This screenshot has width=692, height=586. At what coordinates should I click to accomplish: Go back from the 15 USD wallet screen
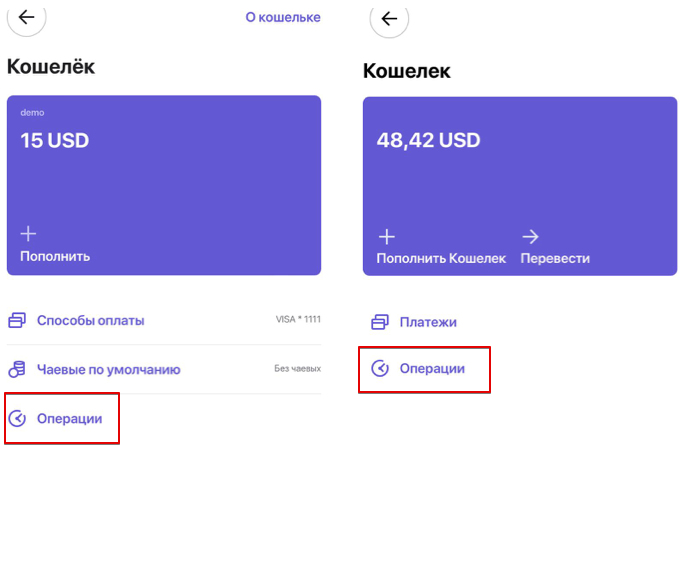click(26, 16)
